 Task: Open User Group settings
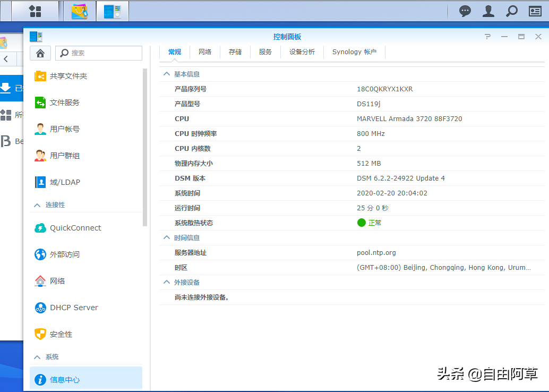click(x=57, y=156)
